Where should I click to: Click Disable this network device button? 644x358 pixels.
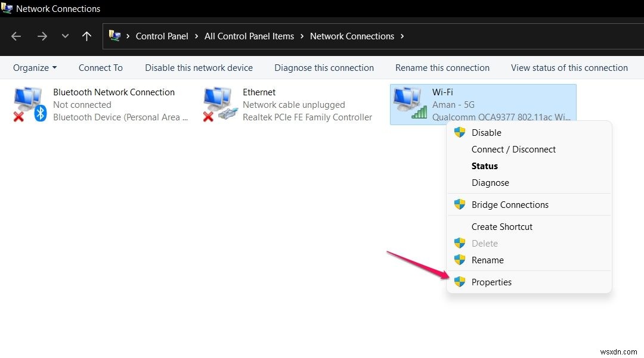click(199, 68)
